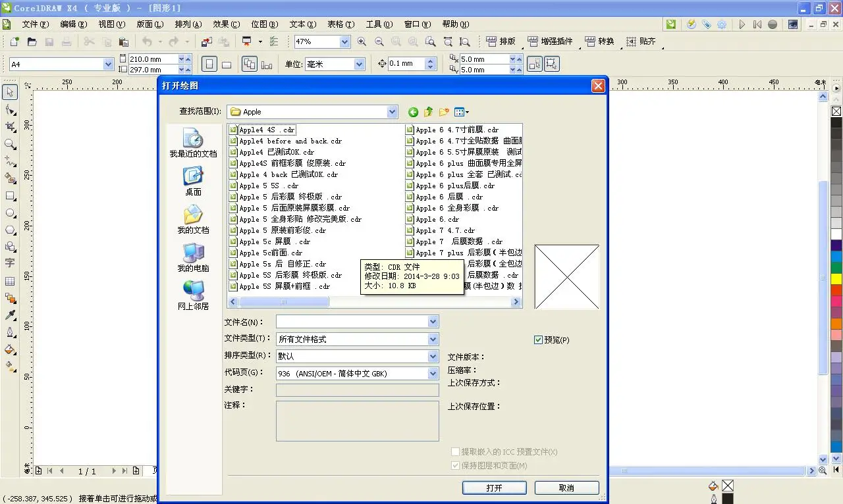Open the view menu icon in dialog
The height and width of the screenshot is (504, 843).
462,112
